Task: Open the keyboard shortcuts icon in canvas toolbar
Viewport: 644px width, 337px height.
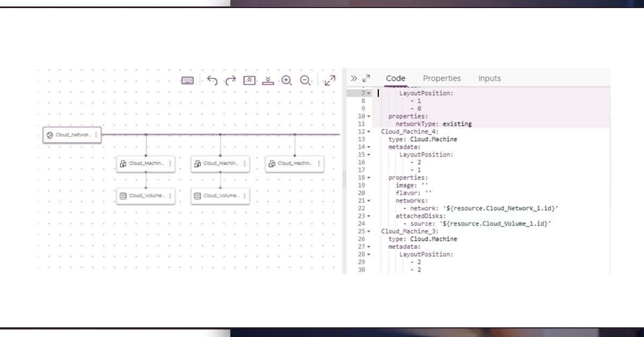Action: (187, 80)
